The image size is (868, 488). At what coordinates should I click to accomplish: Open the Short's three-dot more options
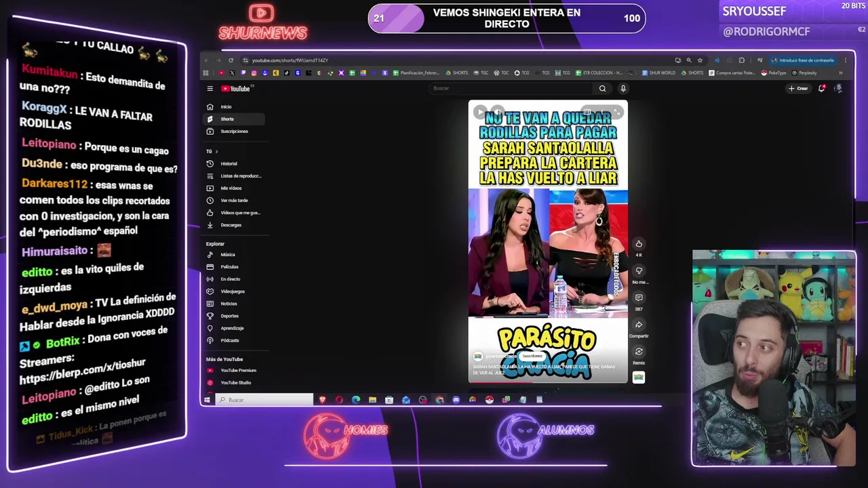[x=602, y=112]
